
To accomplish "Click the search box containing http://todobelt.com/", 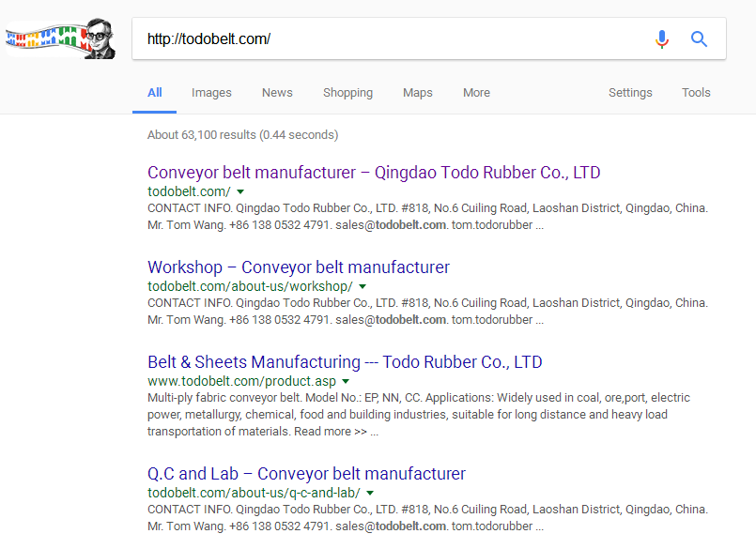I will tap(429, 38).
